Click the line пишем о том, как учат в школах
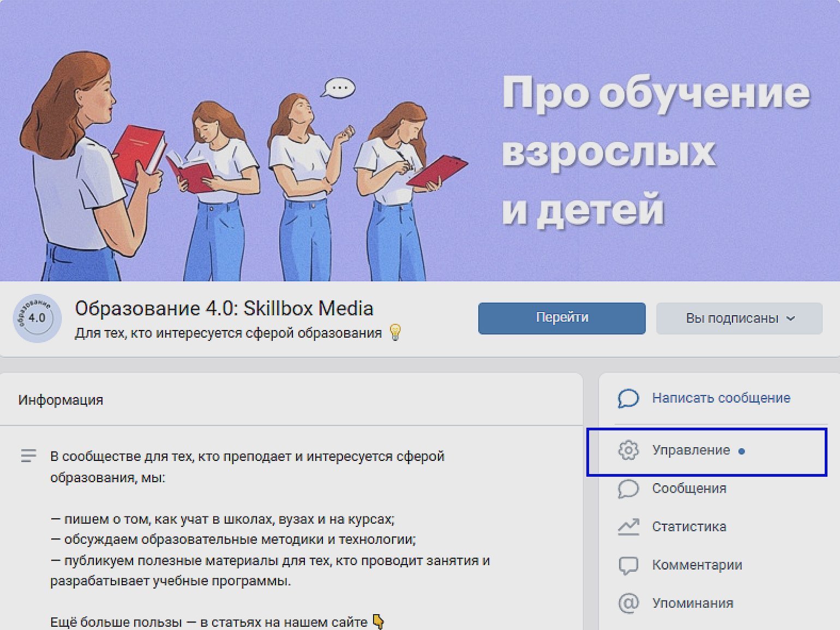This screenshot has width=840, height=630. click(x=223, y=519)
